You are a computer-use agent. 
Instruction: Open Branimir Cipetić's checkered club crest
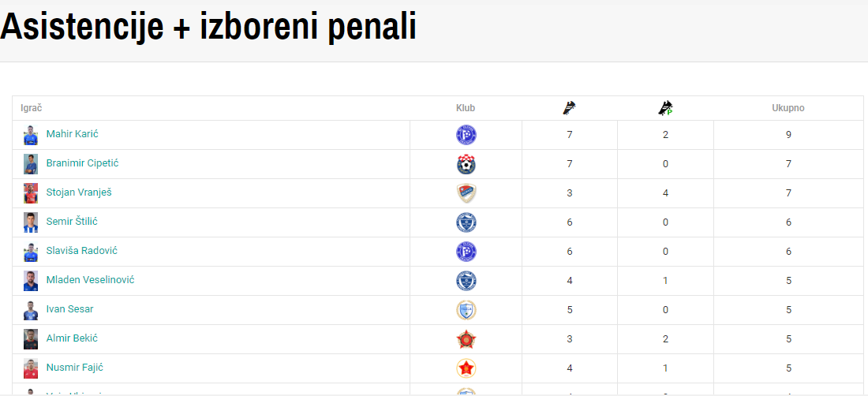point(466,164)
